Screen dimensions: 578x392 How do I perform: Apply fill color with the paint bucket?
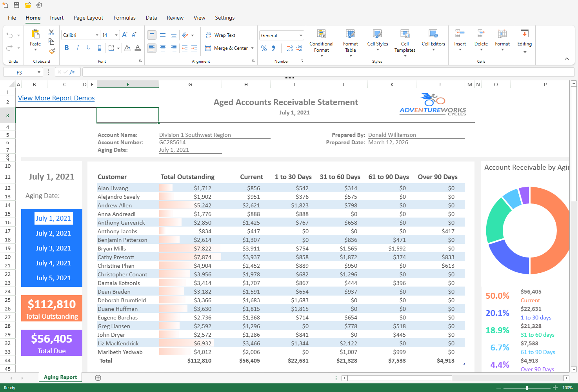[x=127, y=48]
